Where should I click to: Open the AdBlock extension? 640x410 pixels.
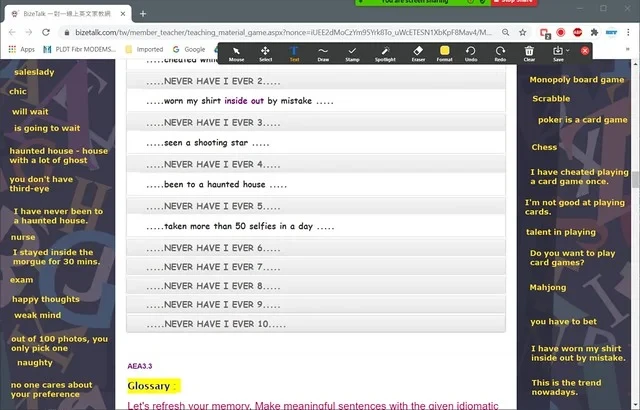click(x=577, y=32)
